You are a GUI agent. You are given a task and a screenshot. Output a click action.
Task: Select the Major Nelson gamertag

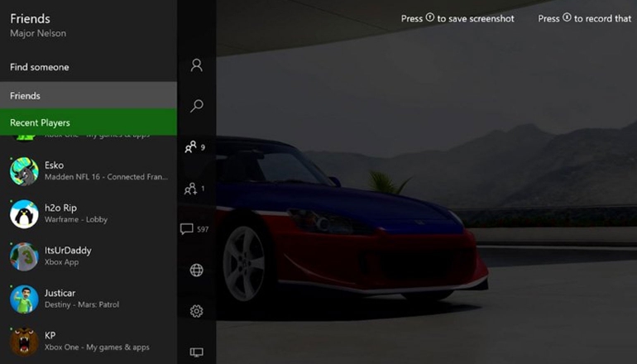(x=38, y=33)
